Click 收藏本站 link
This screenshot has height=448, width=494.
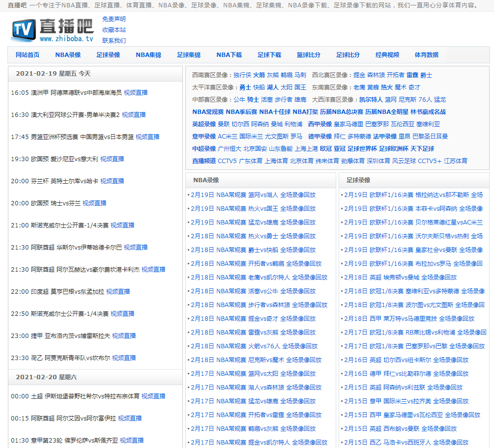tap(114, 29)
